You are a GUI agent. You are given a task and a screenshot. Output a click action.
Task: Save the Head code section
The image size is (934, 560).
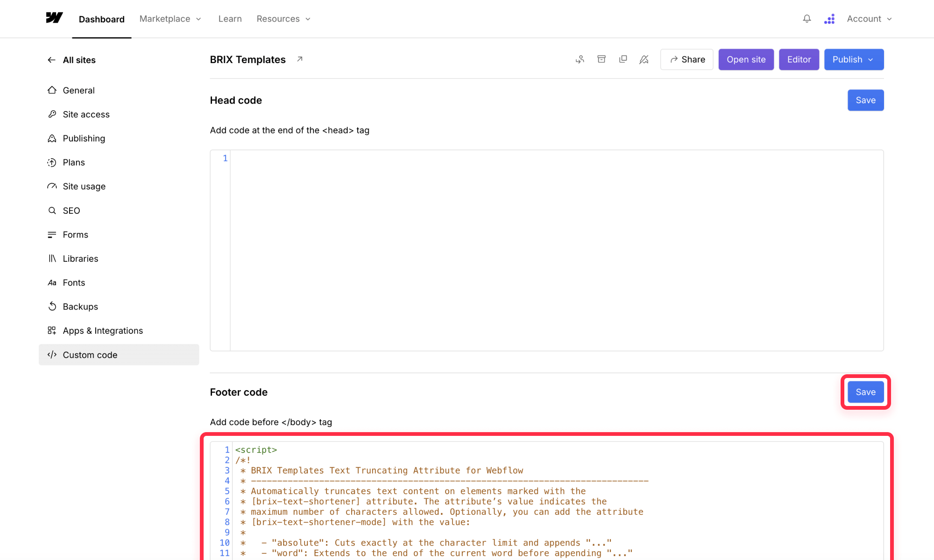(x=865, y=100)
